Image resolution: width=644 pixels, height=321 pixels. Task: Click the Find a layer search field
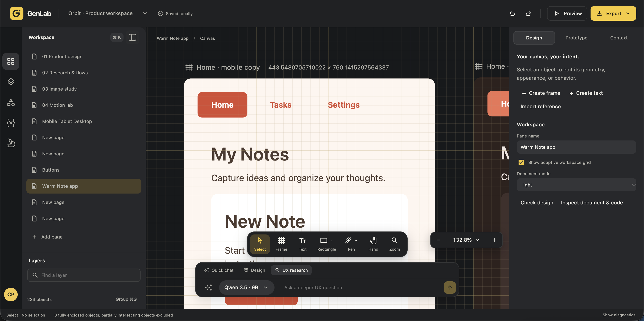(x=84, y=275)
